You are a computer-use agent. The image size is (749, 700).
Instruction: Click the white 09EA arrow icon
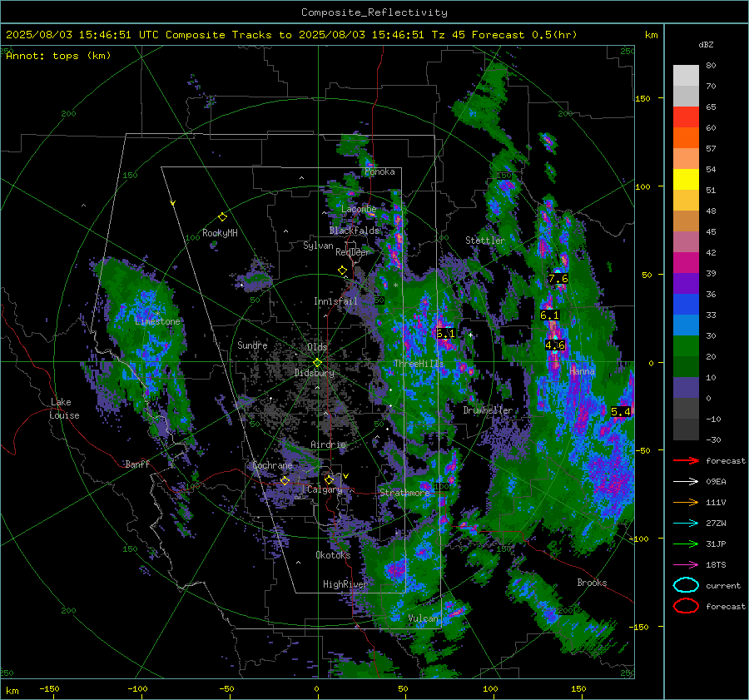(686, 482)
